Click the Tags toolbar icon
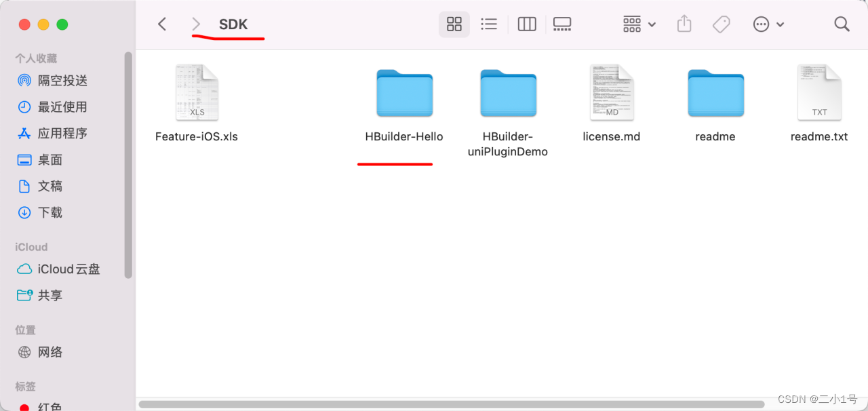The image size is (868, 411). (x=721, y=24)
